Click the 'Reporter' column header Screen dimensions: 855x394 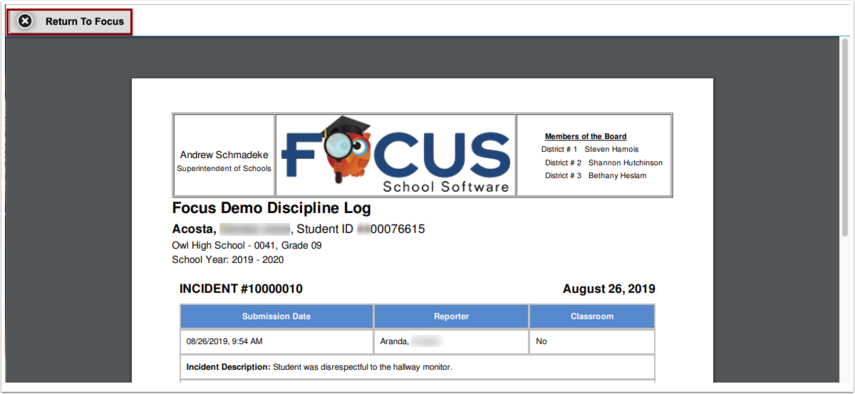[x=451, y=316]
